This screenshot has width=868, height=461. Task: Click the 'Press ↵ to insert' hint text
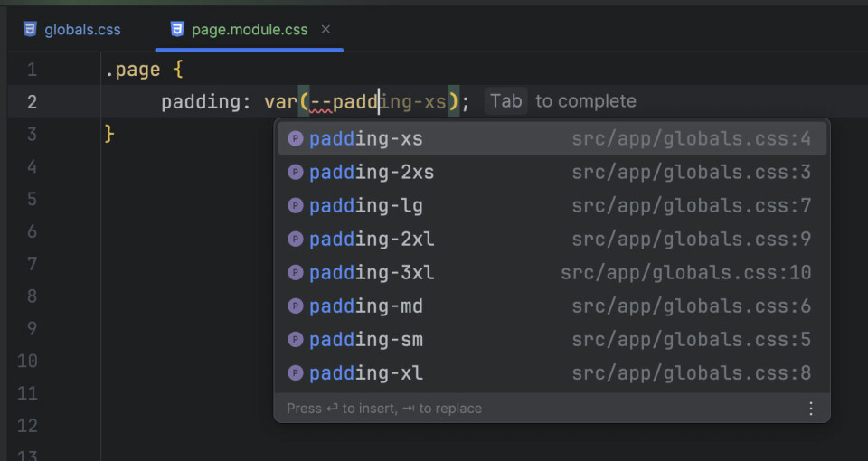click(x=342, y=409)
